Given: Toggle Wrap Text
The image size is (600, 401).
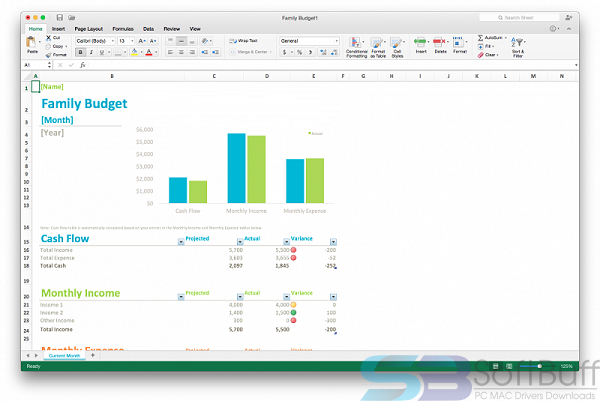Looking at the screenshot, I should [243, 41].
